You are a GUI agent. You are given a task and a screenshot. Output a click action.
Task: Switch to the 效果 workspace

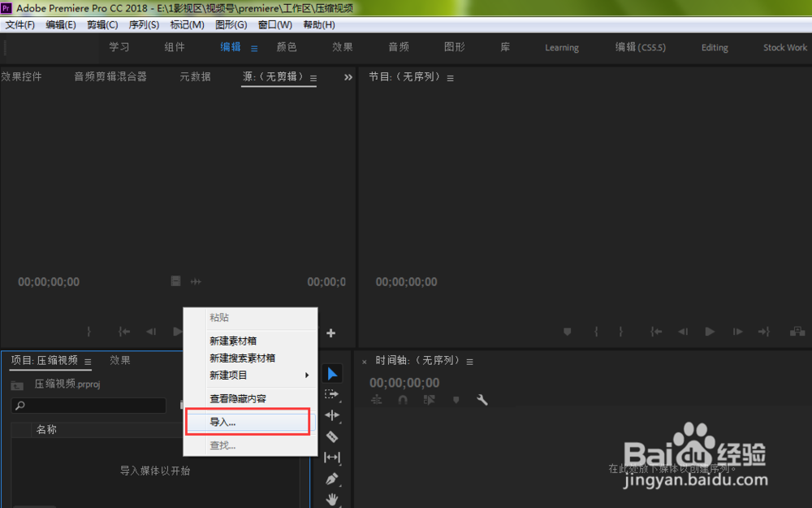tap(343, 47)
